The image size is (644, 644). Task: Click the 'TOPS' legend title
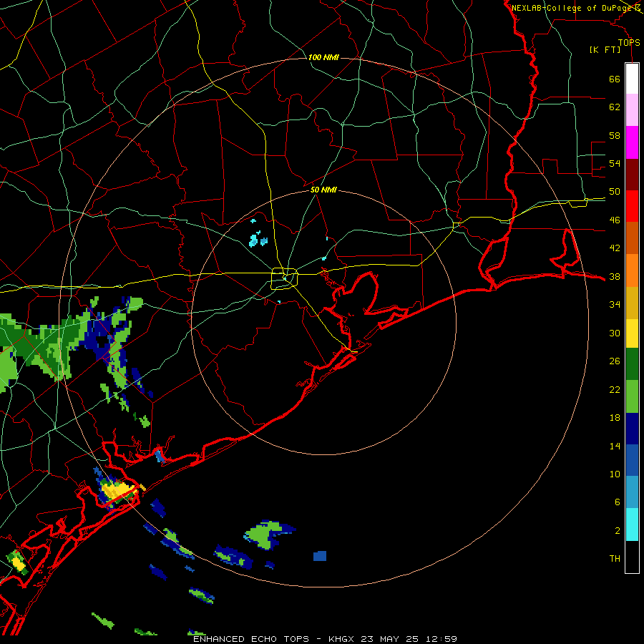[629, 42]
